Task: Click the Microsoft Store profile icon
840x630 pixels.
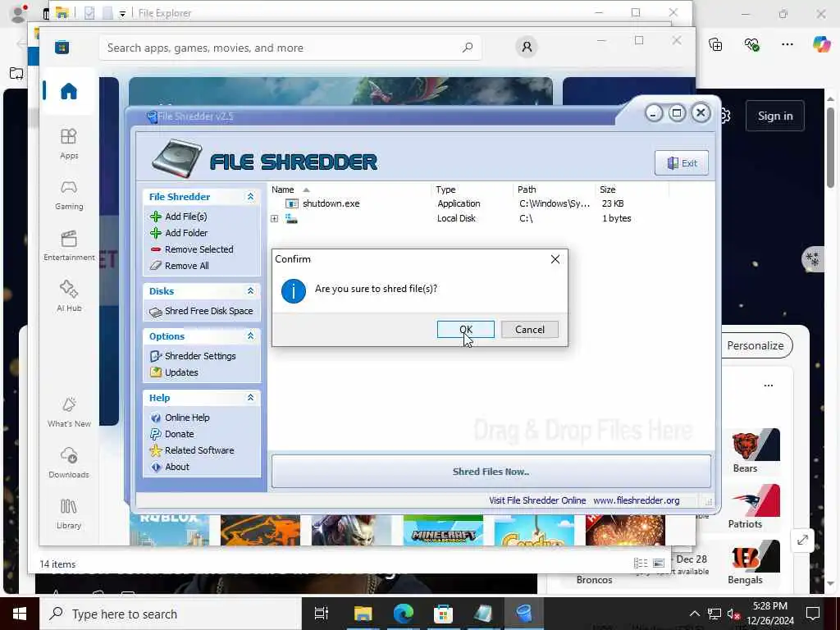Action: (527, 47)
